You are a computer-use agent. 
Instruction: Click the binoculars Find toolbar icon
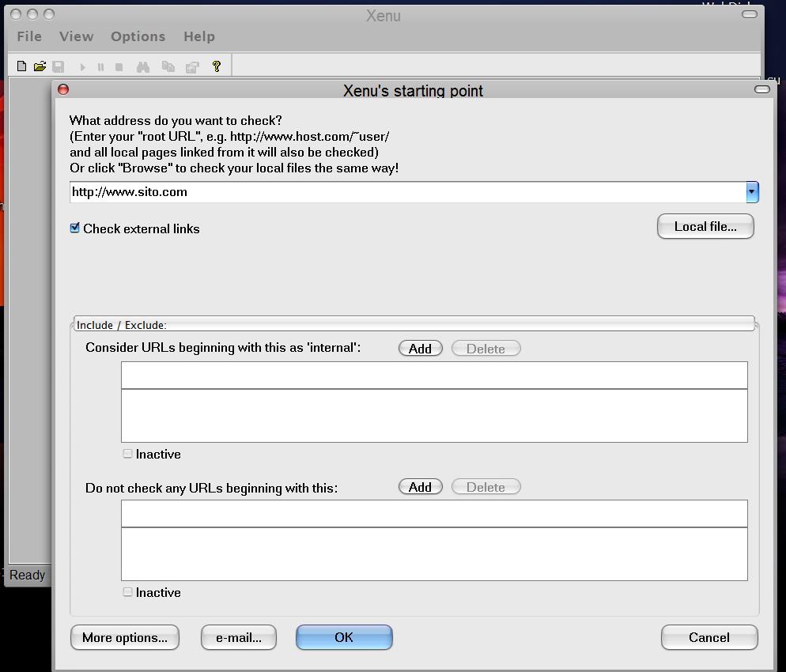coord(143,66)
